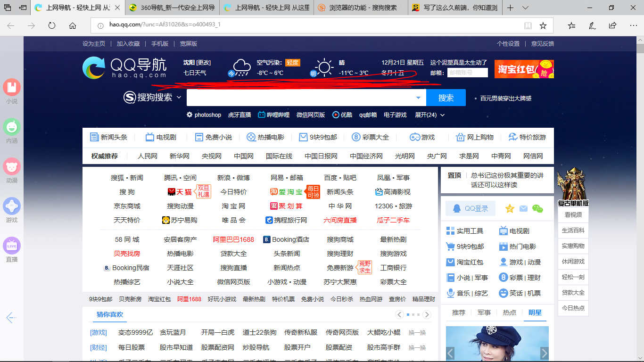Open the 动漫 sidebar icon
This screenshot has width=644, height=362.
pos(12,166)
